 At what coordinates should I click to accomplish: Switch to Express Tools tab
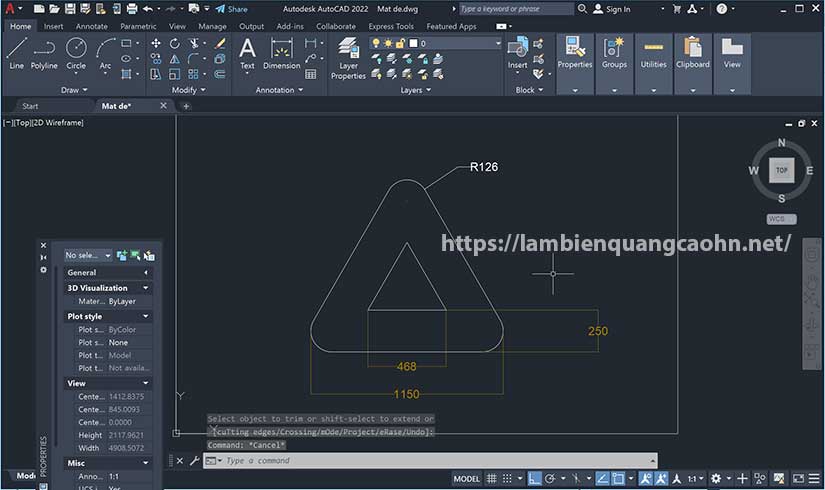pyautogui.click(x=391, y=26)
